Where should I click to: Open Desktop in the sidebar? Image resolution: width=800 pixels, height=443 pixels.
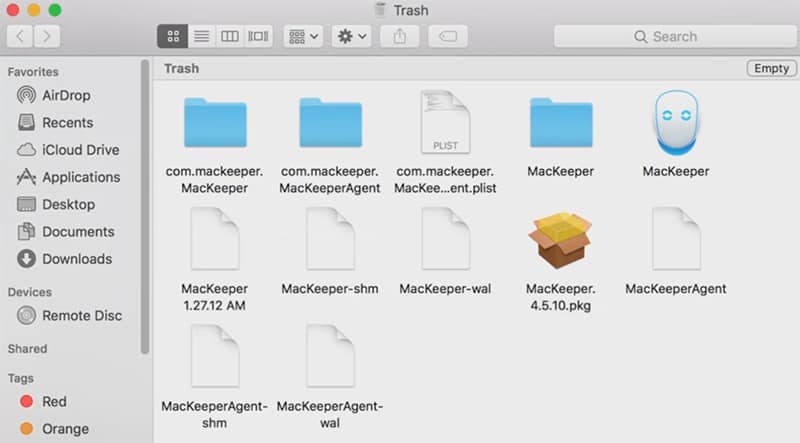tap(56, 205)
